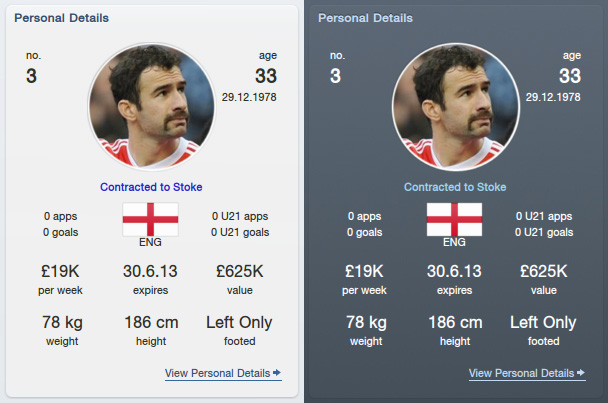Follow the Contracted to Stoke link, light panel

coord(151,187)
